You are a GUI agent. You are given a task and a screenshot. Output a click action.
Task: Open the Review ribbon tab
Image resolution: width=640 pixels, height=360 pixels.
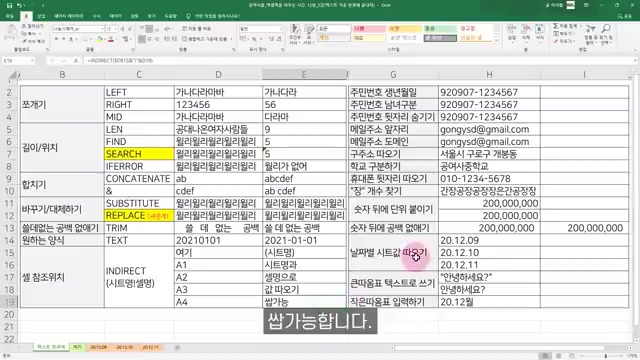134,16
